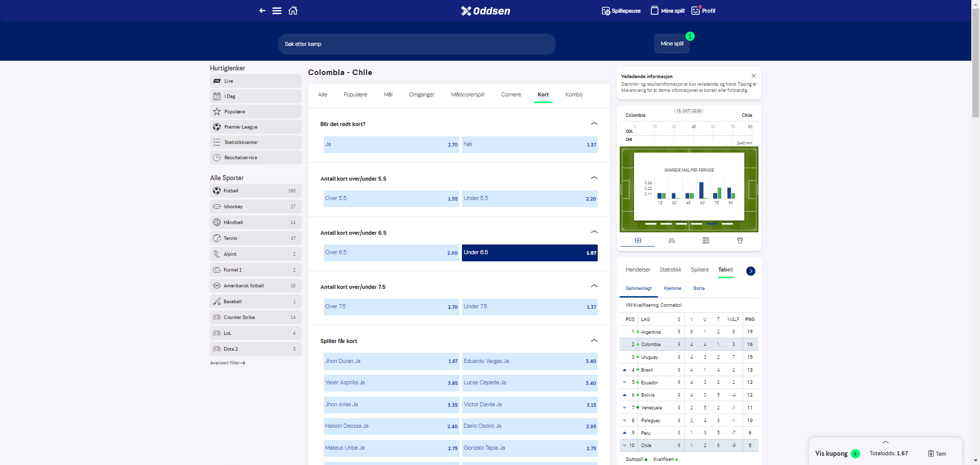Screen dimensions: 980x465
Task: Collapse the Spiller får kort section
Action: (594, 340)
